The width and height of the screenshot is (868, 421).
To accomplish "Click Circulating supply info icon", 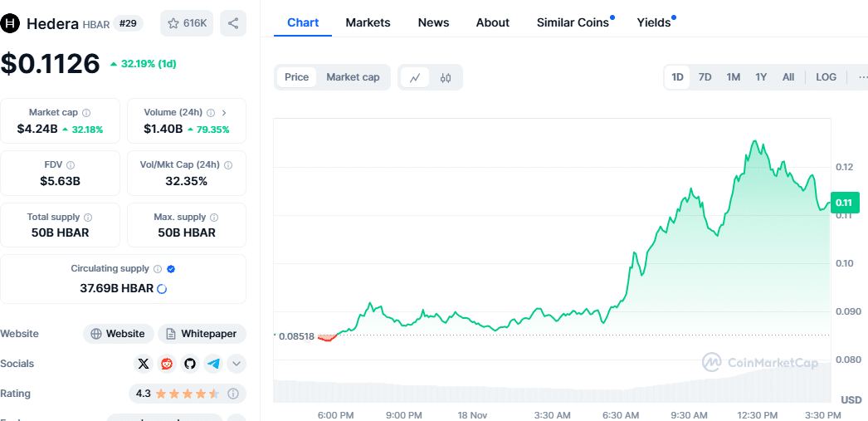I will [x=157, y=269].
